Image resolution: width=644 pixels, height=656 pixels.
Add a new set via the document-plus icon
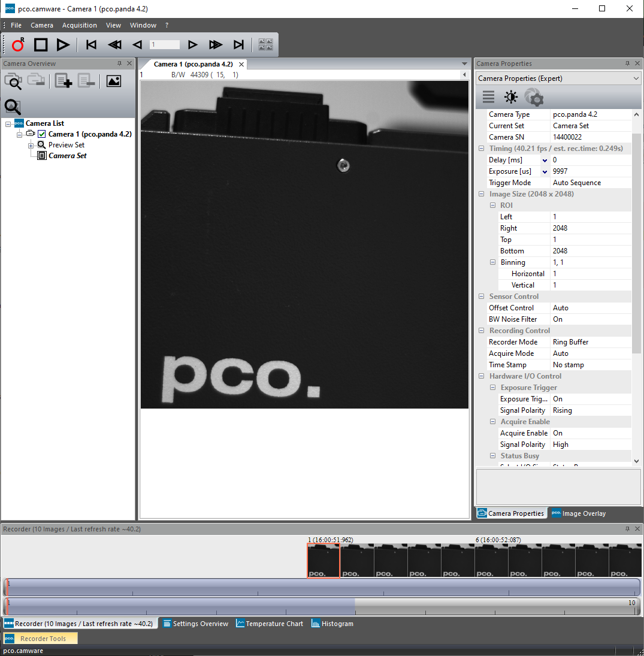pos(63,81)
